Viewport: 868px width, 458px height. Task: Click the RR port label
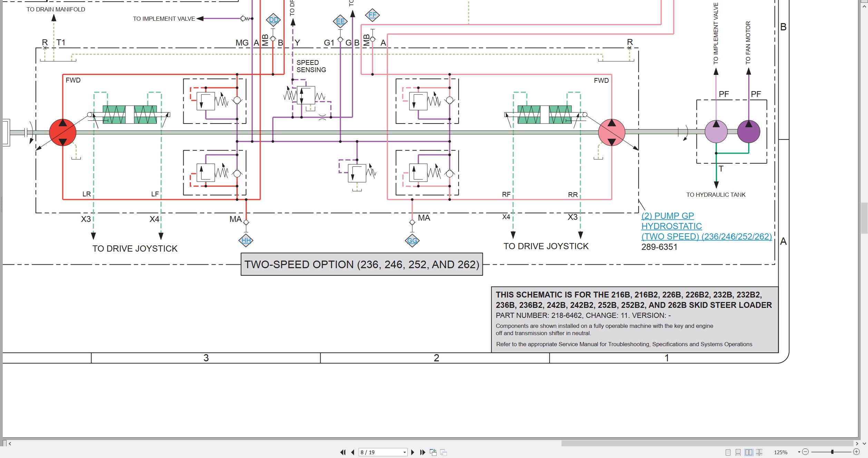(573, 195)
